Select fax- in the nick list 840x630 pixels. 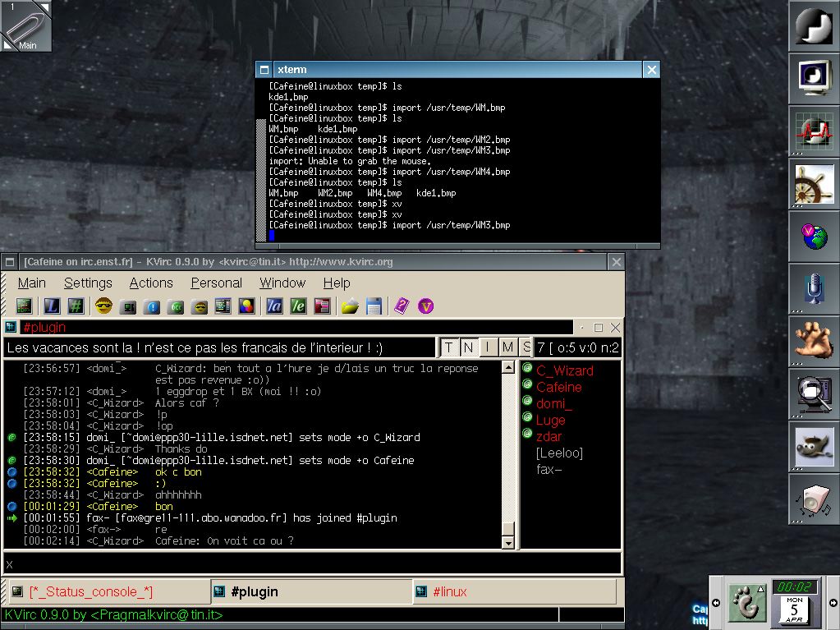(x=549, y=469)
